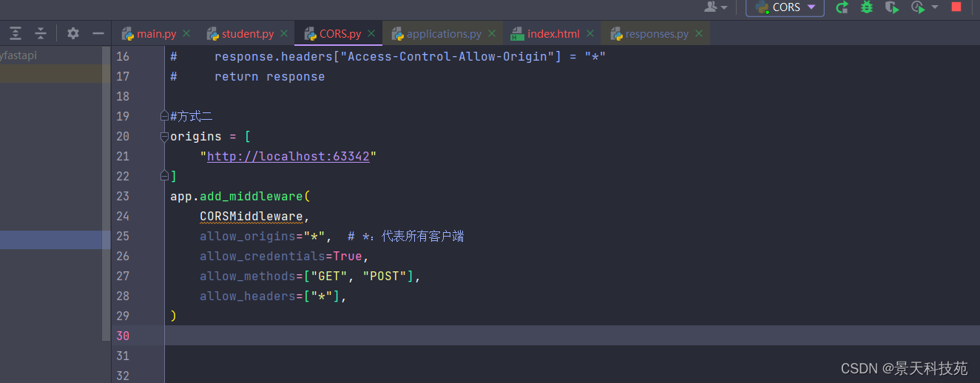Click the fold end marker at line 22
Viewport: 980px width, 383px height.
click(x=165, y=176)
